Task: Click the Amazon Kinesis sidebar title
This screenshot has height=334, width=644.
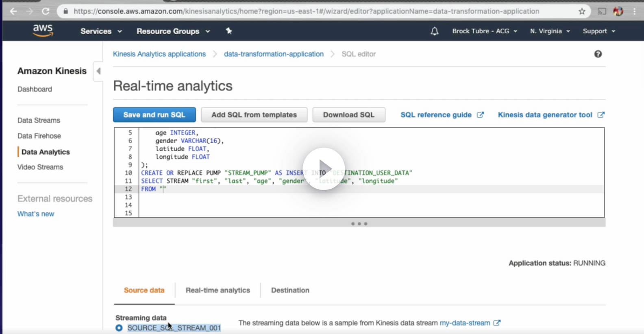Action: [x=52, y=71]
